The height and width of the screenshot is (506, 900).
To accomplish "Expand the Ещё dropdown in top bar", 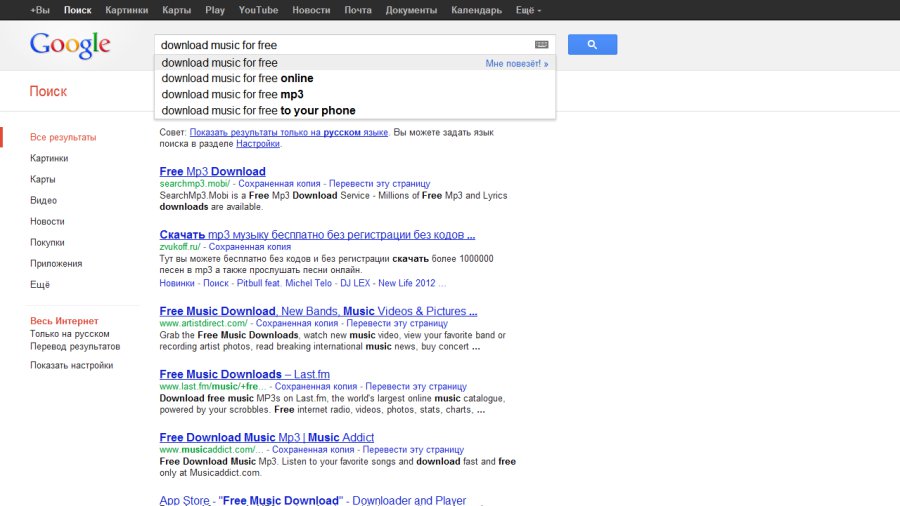I will pyautogui.click(x=528, y=10).
